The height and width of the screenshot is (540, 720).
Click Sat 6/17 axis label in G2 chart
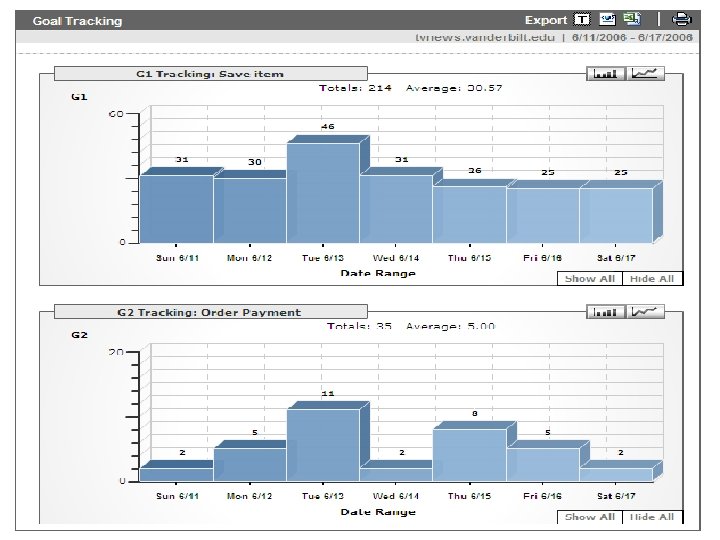(616, 496)
